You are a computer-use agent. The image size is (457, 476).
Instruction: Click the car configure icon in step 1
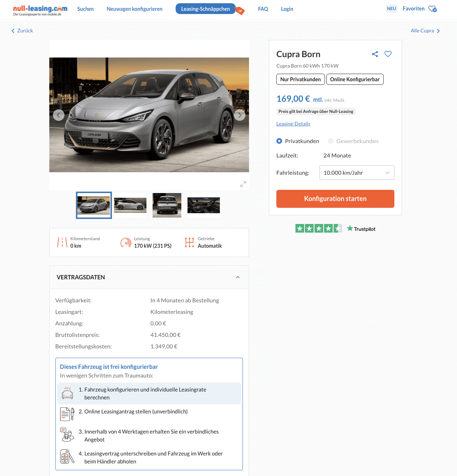67,393
